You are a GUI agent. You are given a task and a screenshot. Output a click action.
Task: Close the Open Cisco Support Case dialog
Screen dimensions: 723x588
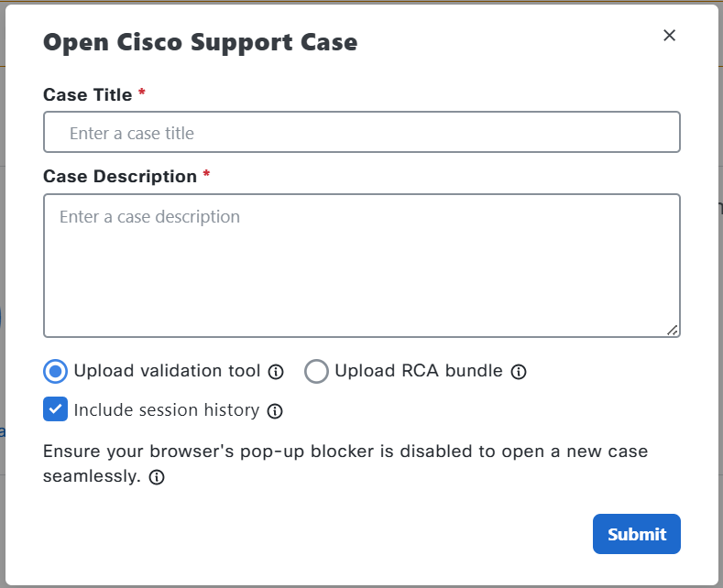click(x=669, y=36)
